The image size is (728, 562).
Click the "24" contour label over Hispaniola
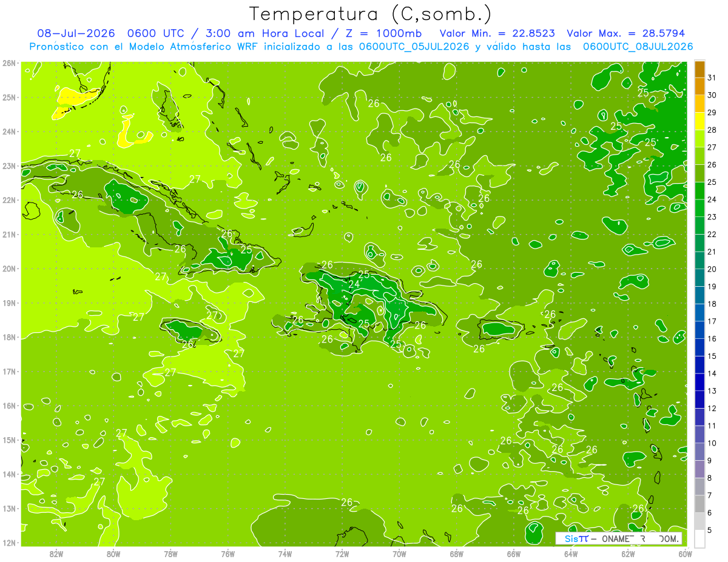pyautogui.click(x=354, y=284)
